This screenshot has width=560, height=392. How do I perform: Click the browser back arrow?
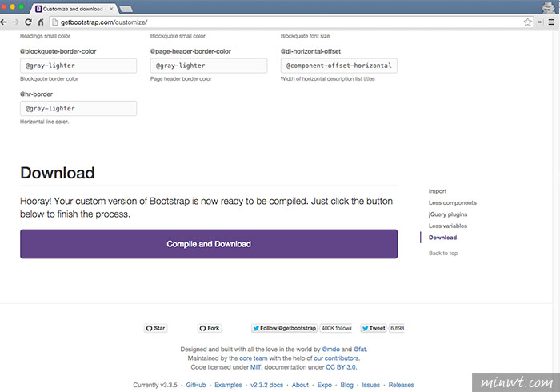(x=3, y=22)
